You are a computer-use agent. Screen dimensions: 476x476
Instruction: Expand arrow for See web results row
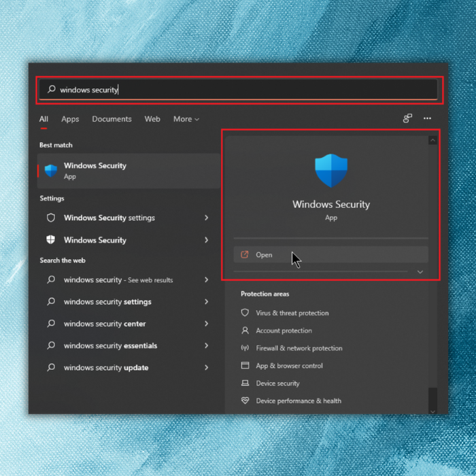coord(207,279)
